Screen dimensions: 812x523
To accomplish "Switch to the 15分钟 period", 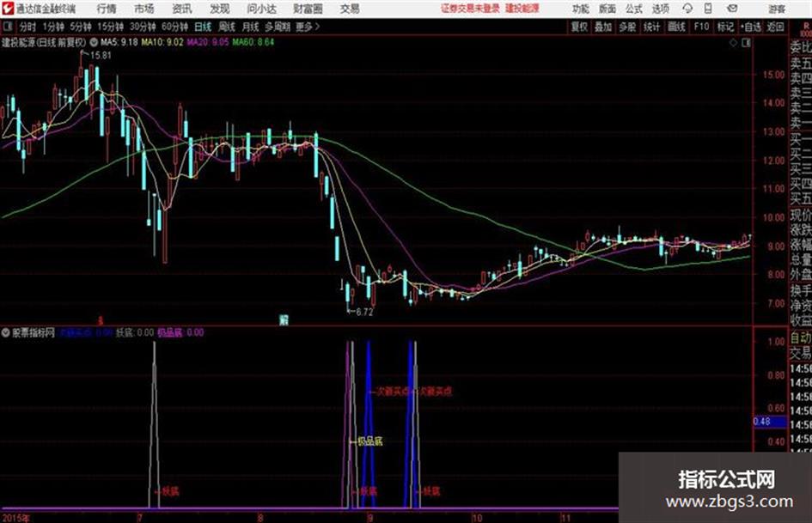I will (110, 27).
